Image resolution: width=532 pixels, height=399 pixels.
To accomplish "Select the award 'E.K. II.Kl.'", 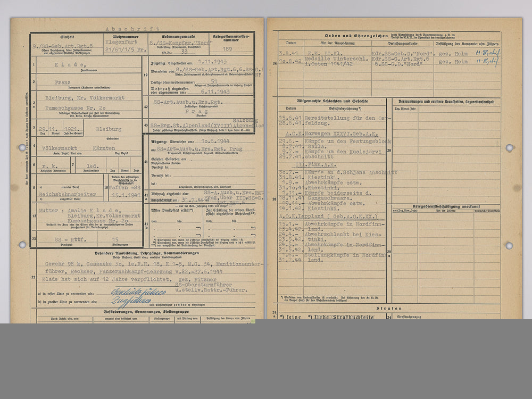I will click(325, 54).
